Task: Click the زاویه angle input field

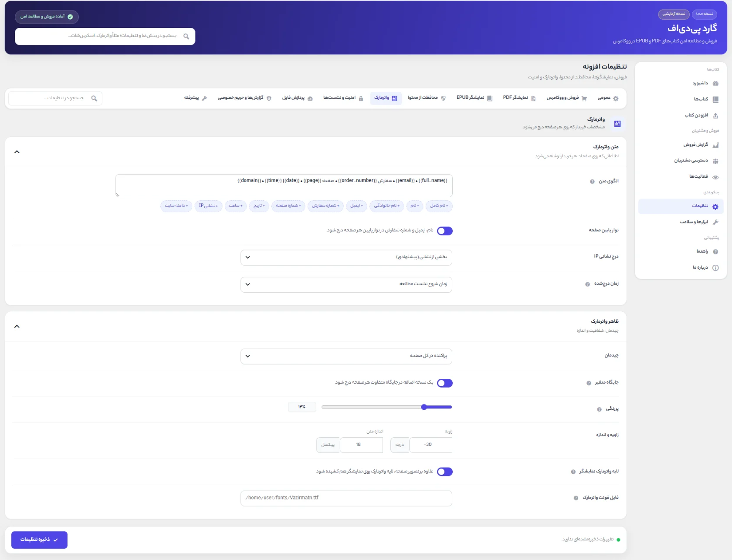Action: 430,445
